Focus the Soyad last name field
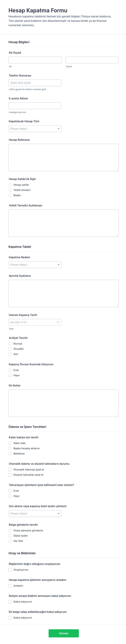Viewport: 126px width, 644px height. (x=92, y=60)
